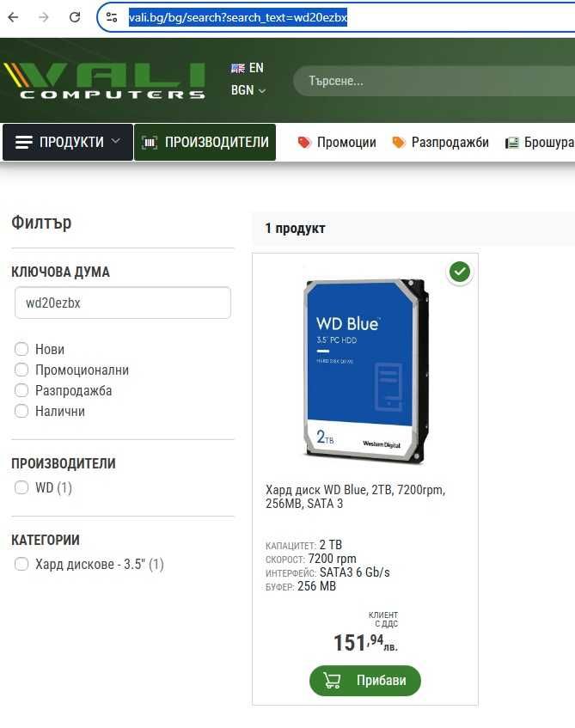Click the Търсене search field

(434, 81)
